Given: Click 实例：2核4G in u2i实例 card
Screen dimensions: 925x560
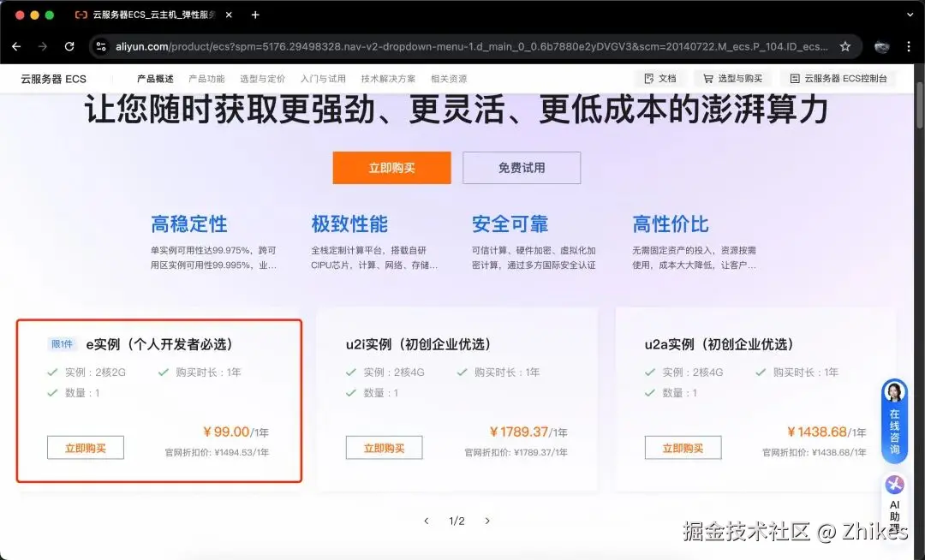Looking at the screenshot, I should pyautogui.click(x=394, y=372).
